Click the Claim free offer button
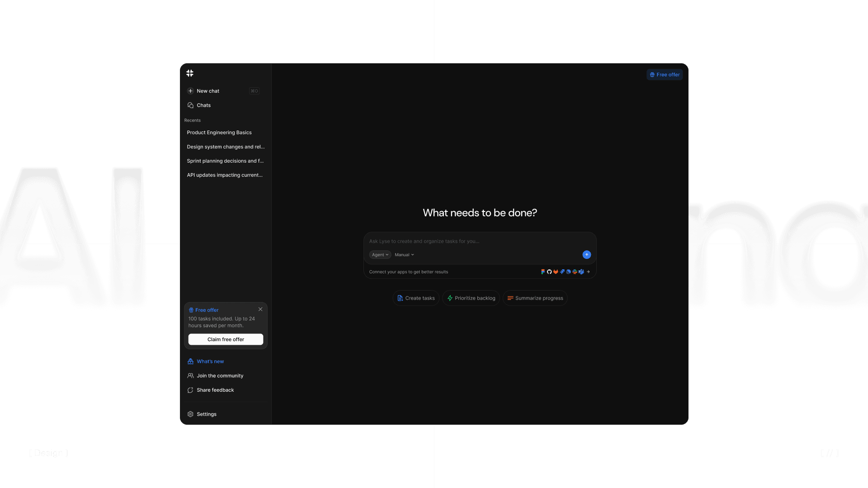This screenshot has width=868, height=488. tap(226, 339)
